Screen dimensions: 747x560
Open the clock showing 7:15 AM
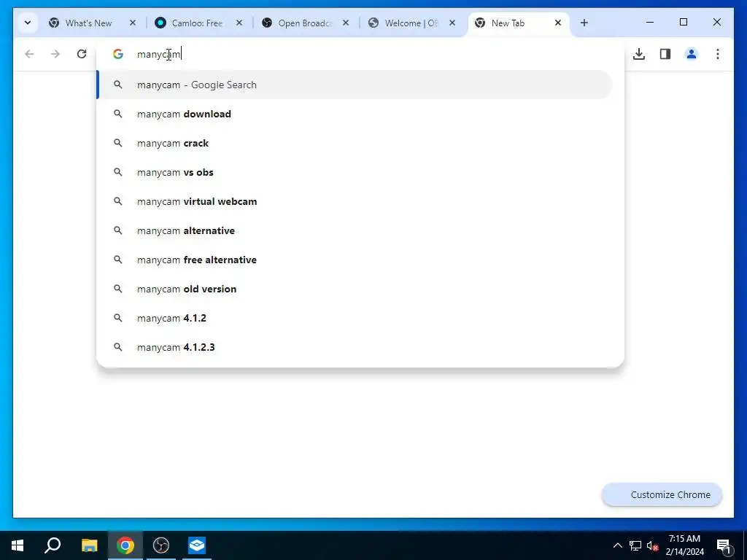[684, 545]
